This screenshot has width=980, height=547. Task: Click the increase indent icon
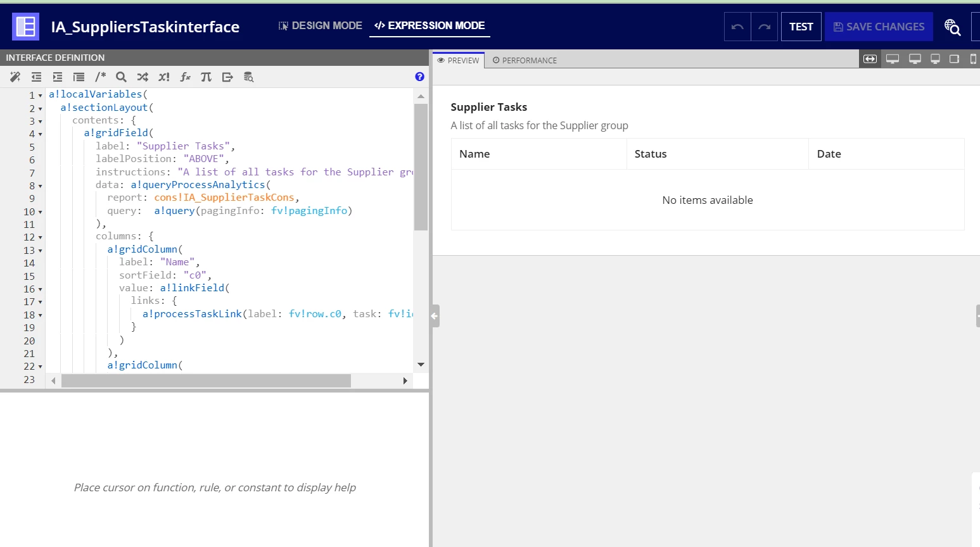click(58, 77)
